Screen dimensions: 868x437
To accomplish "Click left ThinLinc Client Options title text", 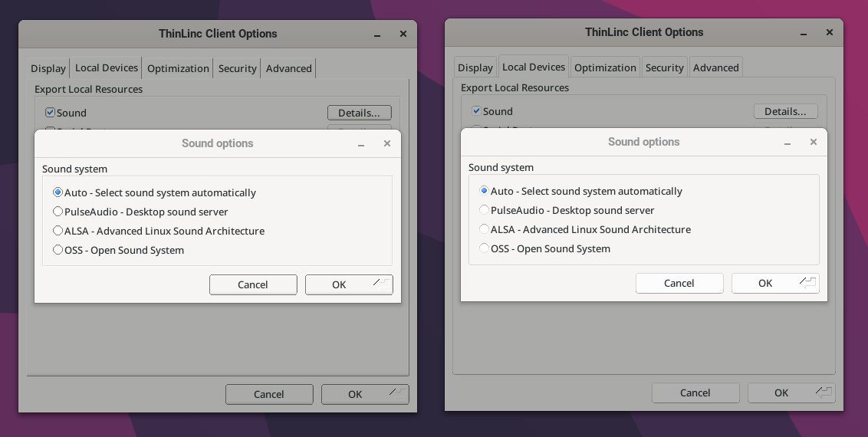I will (218, 34).
